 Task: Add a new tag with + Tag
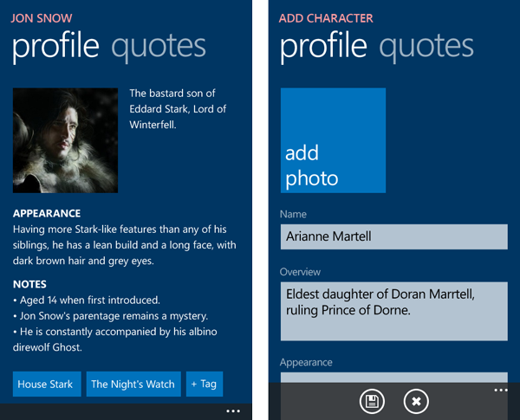pyautogui.click(x=205, y=384)
